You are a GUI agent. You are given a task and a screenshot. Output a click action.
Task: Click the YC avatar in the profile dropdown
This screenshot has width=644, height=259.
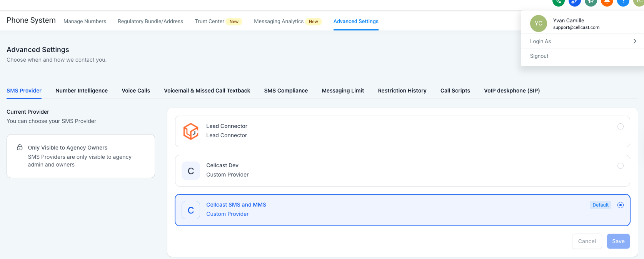(538, 24)
